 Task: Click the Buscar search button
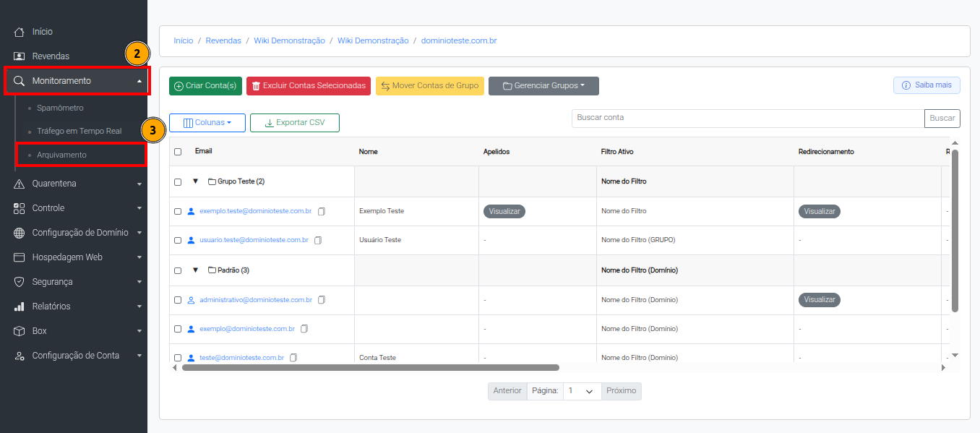point(942,118)
